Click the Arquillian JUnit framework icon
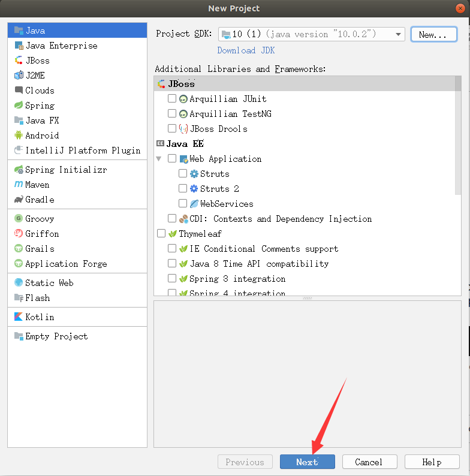The width and height of the screenshot is (470, 476). click(x=183, y=99)
